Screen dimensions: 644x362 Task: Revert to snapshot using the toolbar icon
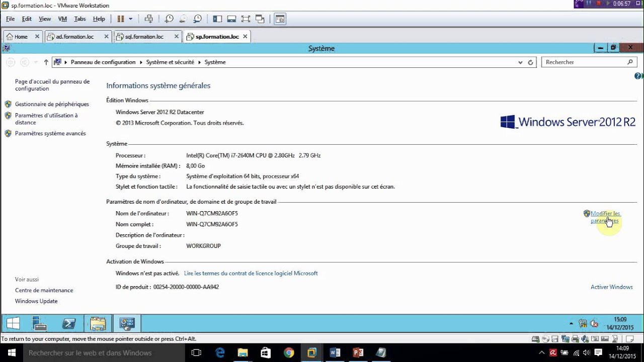183,19
